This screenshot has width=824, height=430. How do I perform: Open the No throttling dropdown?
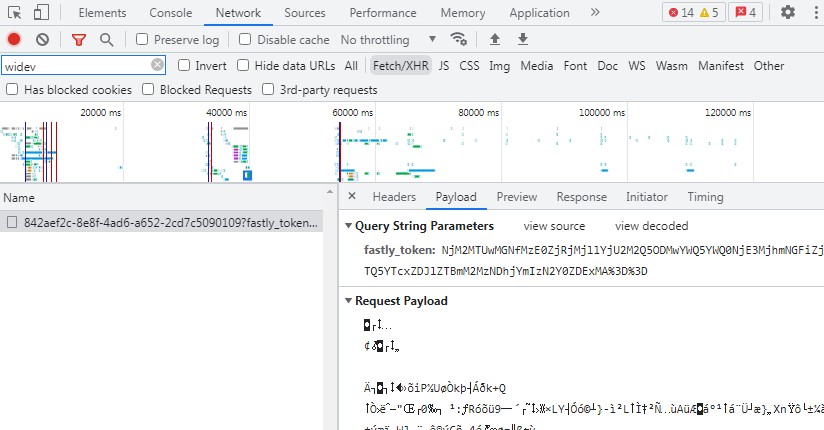[388, 39]
